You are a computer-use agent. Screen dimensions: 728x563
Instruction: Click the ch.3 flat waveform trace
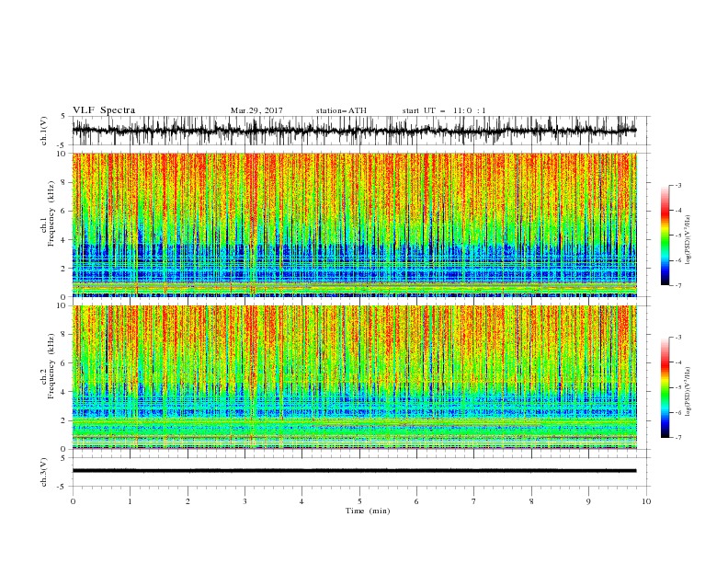click(354, 471)
